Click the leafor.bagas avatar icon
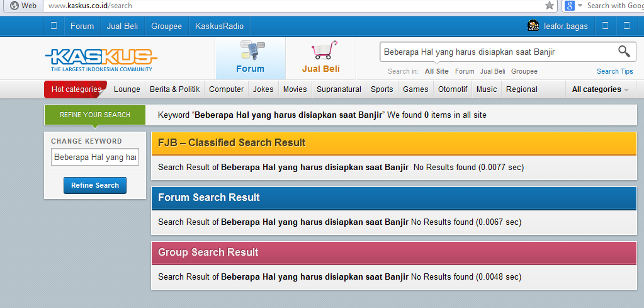The width and height of the screenshot is (644, 308). point(533,25)
